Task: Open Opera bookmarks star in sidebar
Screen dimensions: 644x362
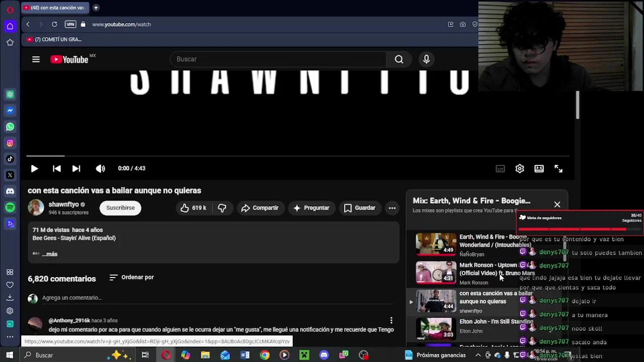Action: click(10, 43)
